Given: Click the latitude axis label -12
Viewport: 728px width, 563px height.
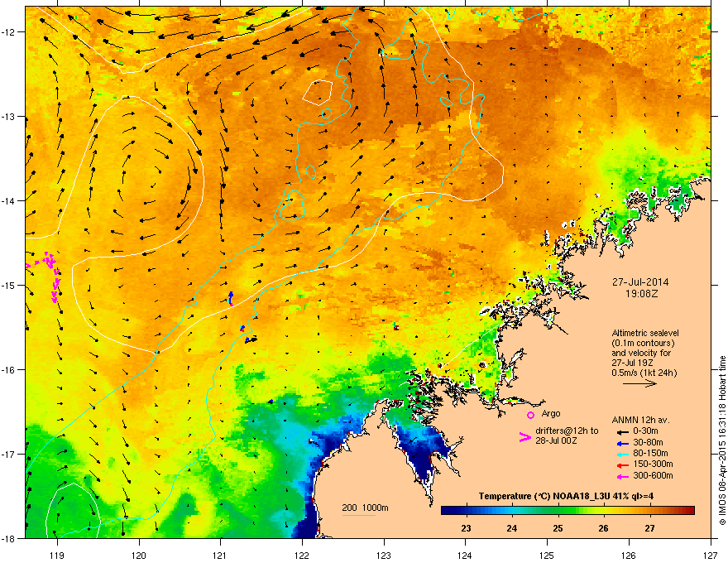Looking at the screenshot, I should [x=8, y=32].
